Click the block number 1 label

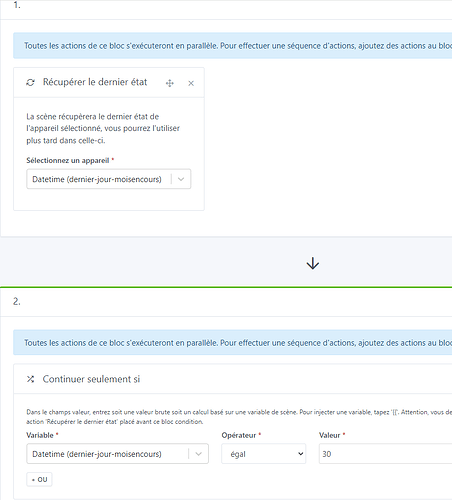tap(17, 5)
